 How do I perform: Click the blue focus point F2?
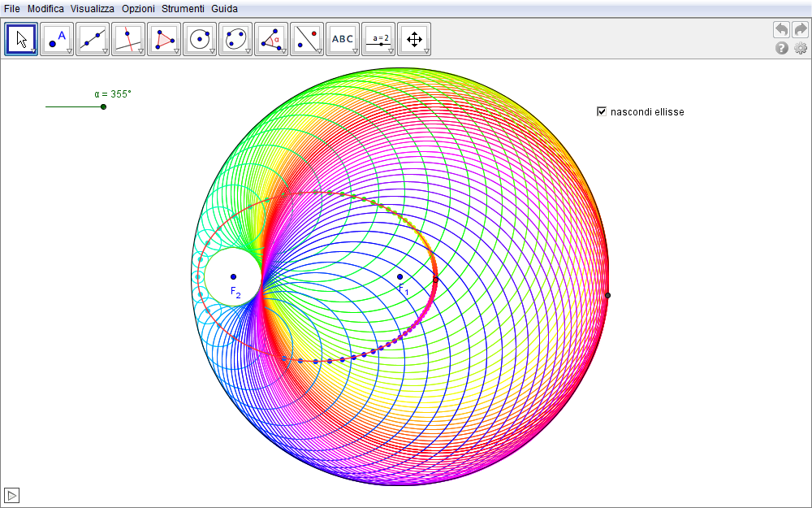(233, 277)
